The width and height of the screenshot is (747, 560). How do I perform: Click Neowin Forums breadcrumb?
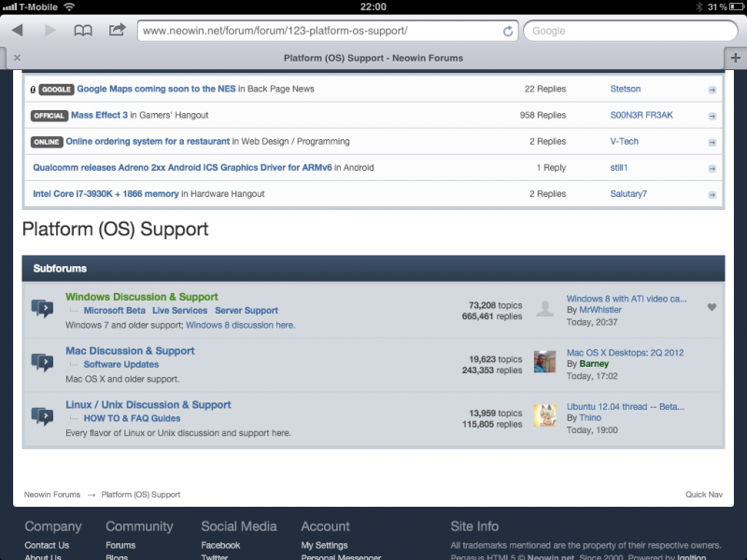(x=52, y=495)
